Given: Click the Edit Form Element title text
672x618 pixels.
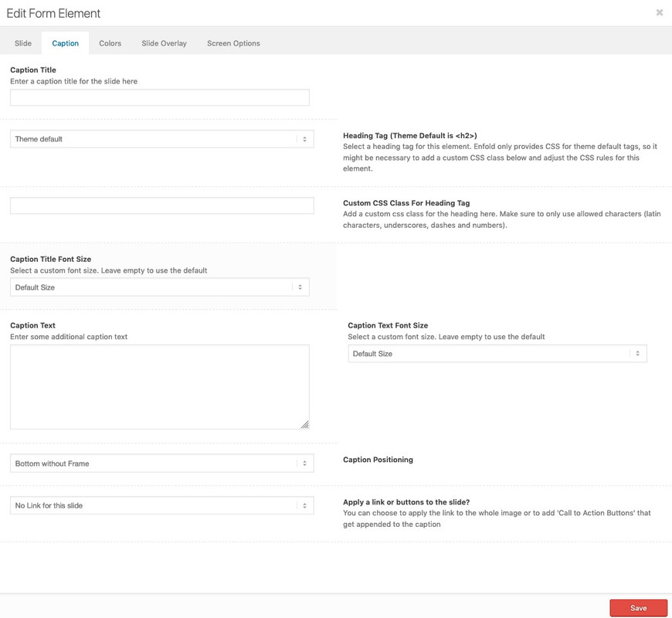Looking at the screenshot, I should (x=53, y=13).
